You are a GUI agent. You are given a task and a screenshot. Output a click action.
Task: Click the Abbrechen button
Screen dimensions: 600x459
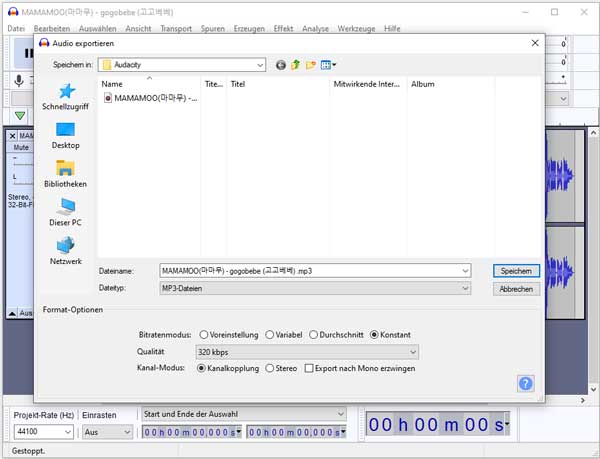pos(516,289)
